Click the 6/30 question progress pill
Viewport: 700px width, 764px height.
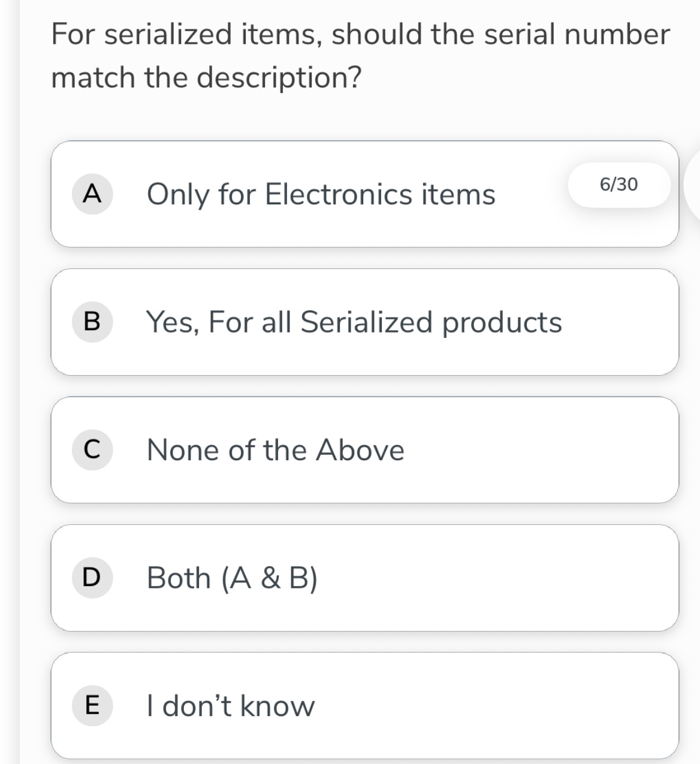619,185
